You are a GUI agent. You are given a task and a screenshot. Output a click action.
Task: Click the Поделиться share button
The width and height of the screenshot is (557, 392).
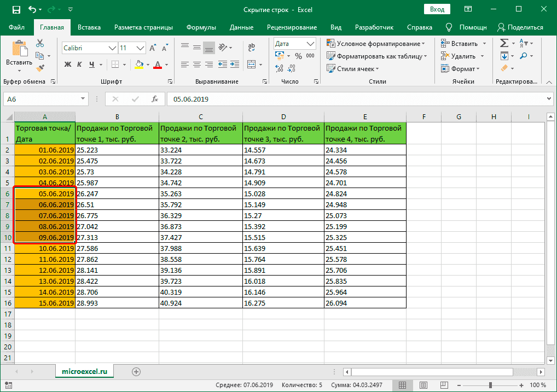(520, 27)
